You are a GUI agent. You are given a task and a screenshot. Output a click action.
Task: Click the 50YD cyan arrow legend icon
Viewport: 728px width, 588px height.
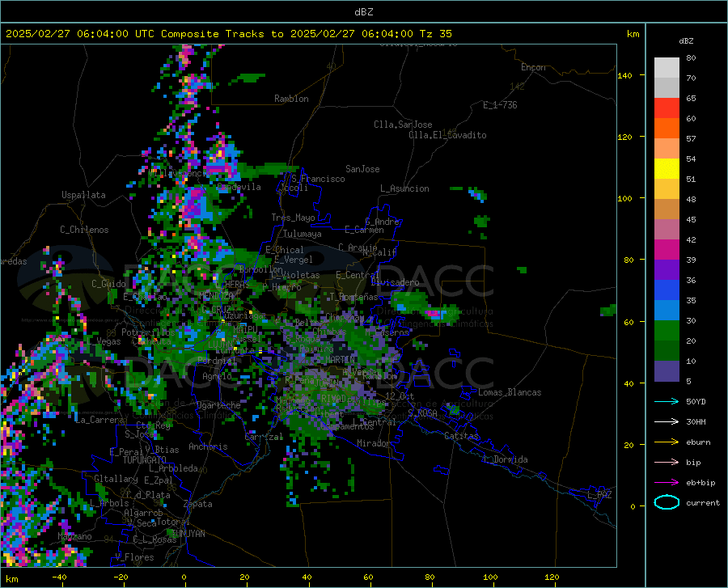click(x=667, y=401)
